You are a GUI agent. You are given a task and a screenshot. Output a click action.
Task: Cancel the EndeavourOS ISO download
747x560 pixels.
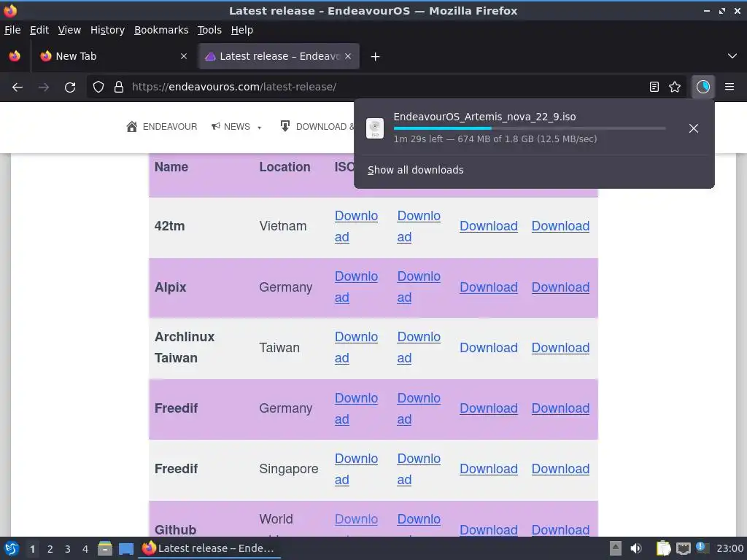pyautogui.click(x=694, y=128)
